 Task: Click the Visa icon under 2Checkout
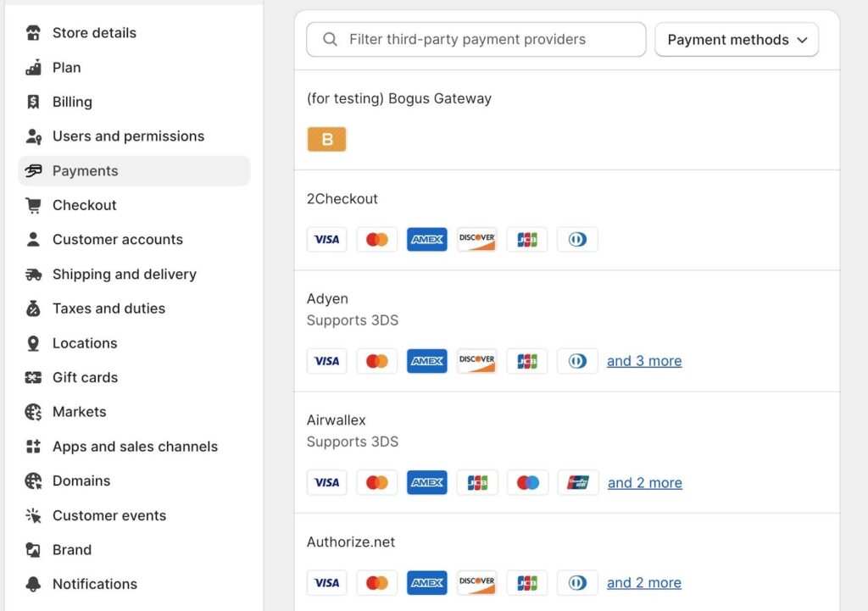coord(326,240)
